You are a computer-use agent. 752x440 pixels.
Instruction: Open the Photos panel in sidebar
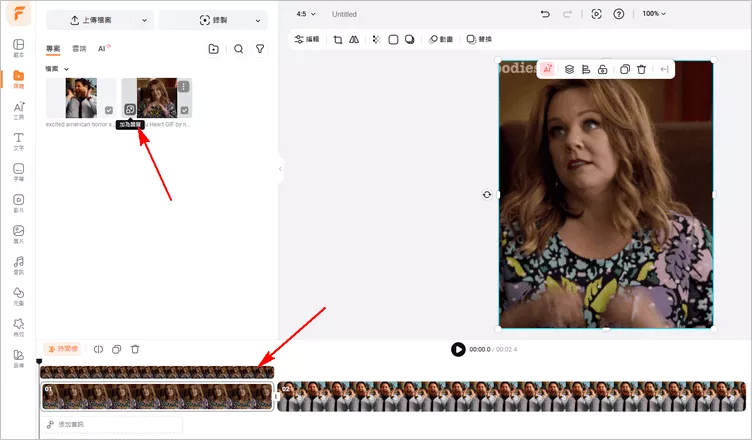(19, 235)
